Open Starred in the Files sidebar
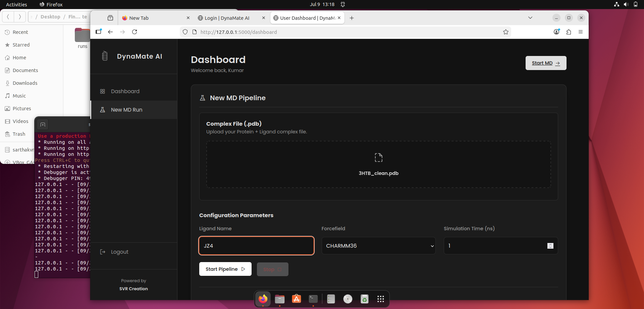Viewport: 644px width, 309px height. (x=32, y=45)
